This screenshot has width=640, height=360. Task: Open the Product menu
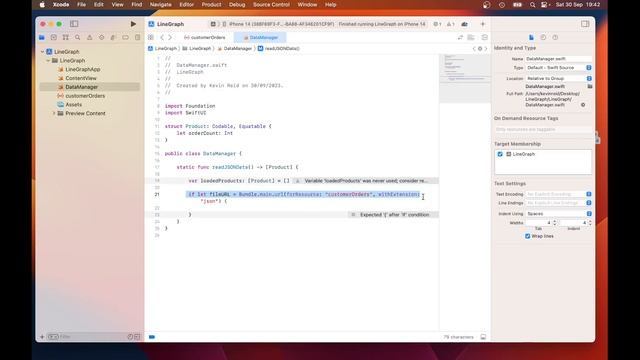211,4
